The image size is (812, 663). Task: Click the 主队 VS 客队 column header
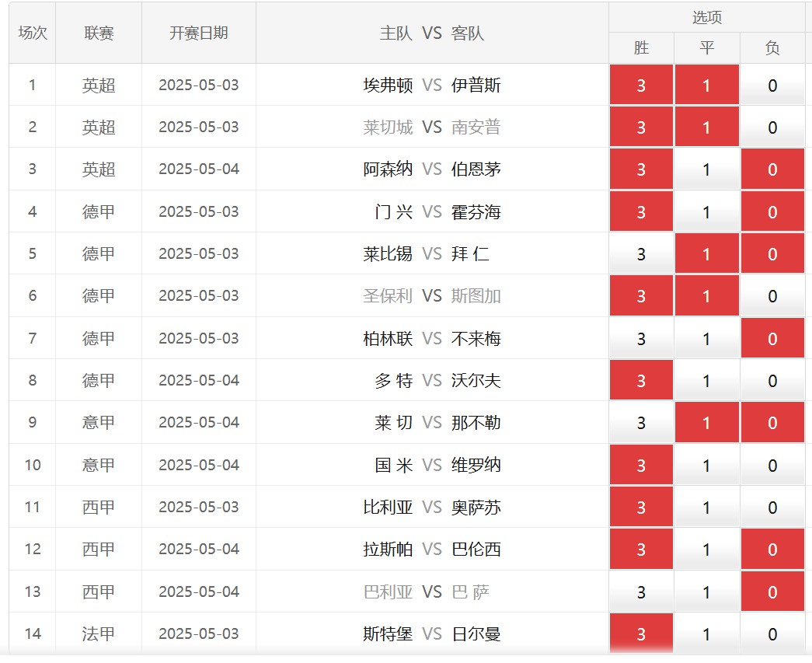(432, 33)
